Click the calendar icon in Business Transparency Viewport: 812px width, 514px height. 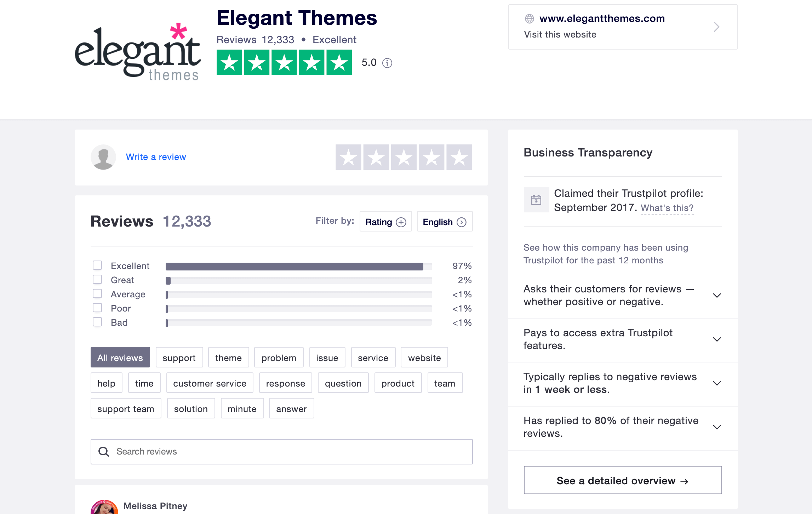click(x=537, y=200)
